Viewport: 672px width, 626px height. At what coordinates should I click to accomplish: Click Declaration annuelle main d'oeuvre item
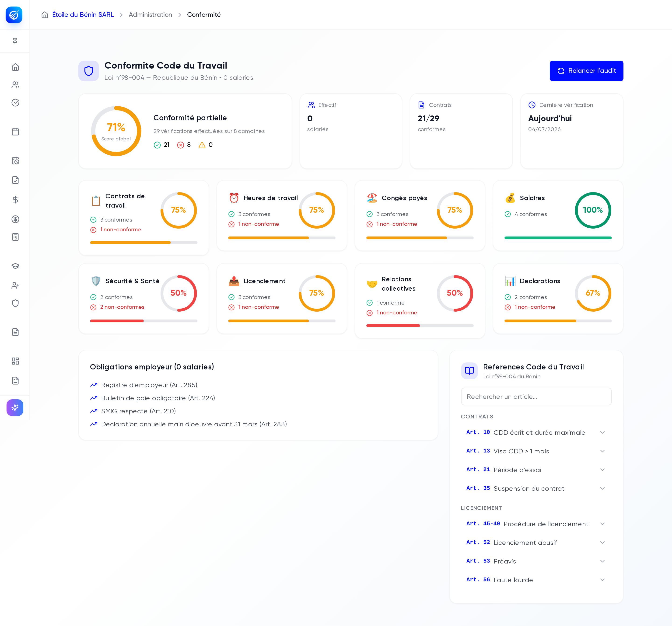[x=188, y=424]
